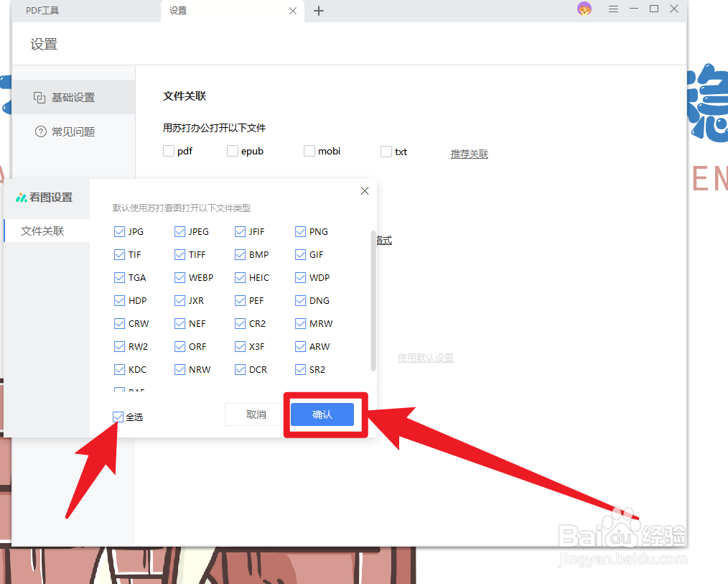The image size is (728, 584).
Task: Uncheck the TIFF checkbox
Action: (x=179, y=254)
